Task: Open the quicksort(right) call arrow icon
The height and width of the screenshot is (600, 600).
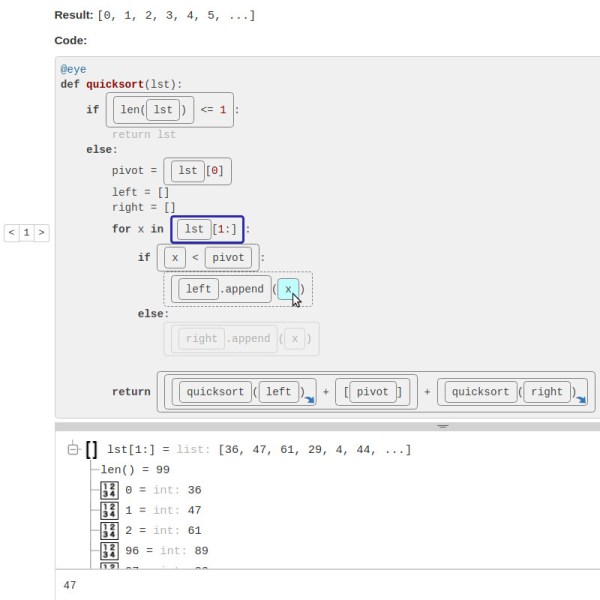Action: click(580, 400)
